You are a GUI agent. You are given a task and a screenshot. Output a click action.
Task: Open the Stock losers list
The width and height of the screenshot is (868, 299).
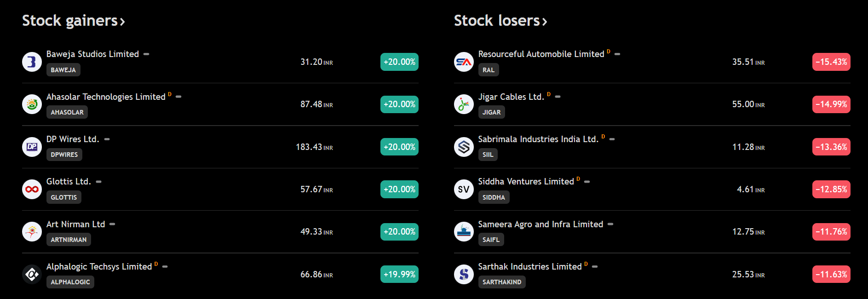pyautogui.click(x=500, y=21)
